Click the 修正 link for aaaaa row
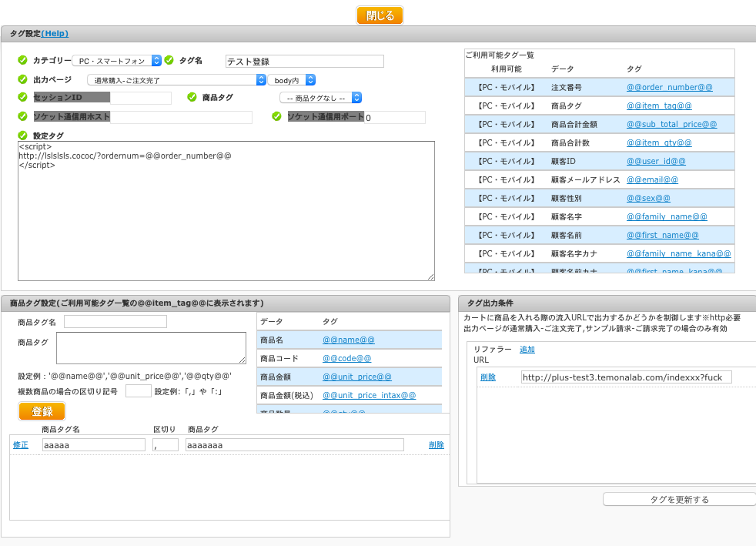The height and width of the screenshot is (546, 756). (x=21, y=444)
